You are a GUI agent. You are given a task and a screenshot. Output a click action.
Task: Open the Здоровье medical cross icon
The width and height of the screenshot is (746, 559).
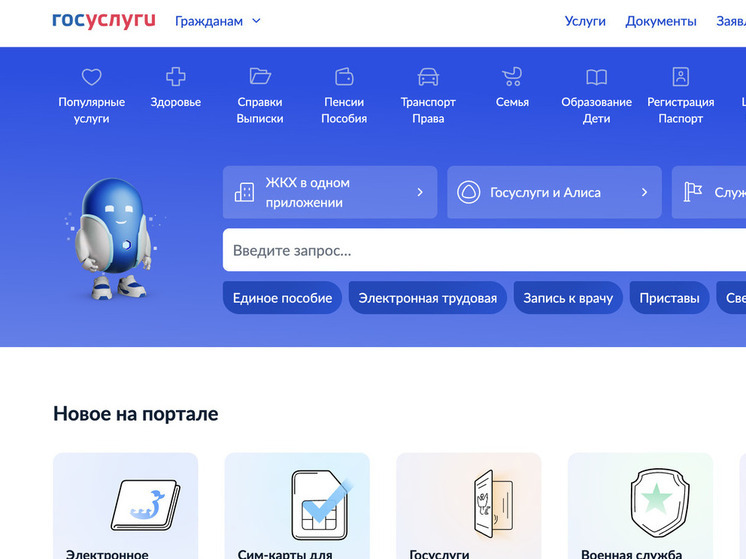tap(176, 77)
